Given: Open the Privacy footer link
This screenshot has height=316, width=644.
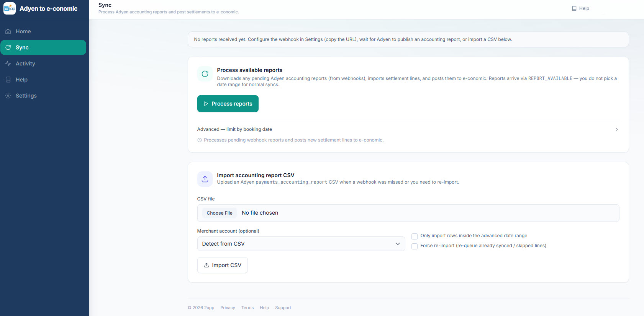Looking at the screenshot, I should point(228,308).
